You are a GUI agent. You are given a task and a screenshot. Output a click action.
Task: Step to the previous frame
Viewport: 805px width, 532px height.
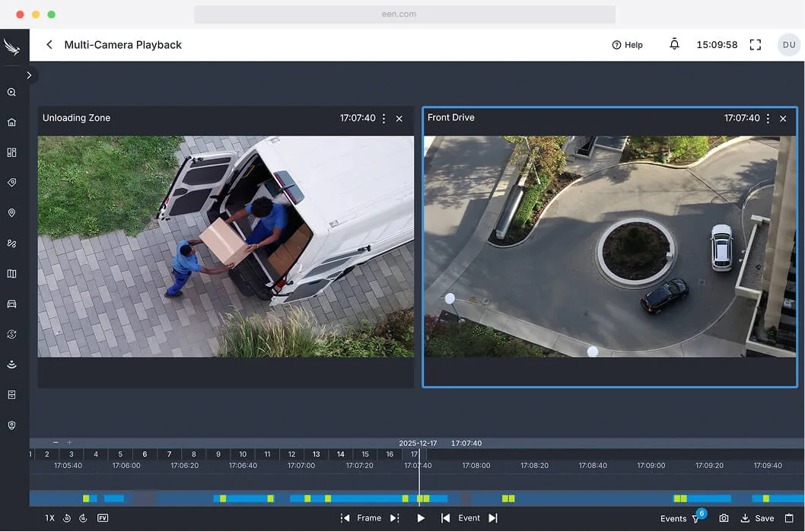pyautogui.click(x=345, y=518)
